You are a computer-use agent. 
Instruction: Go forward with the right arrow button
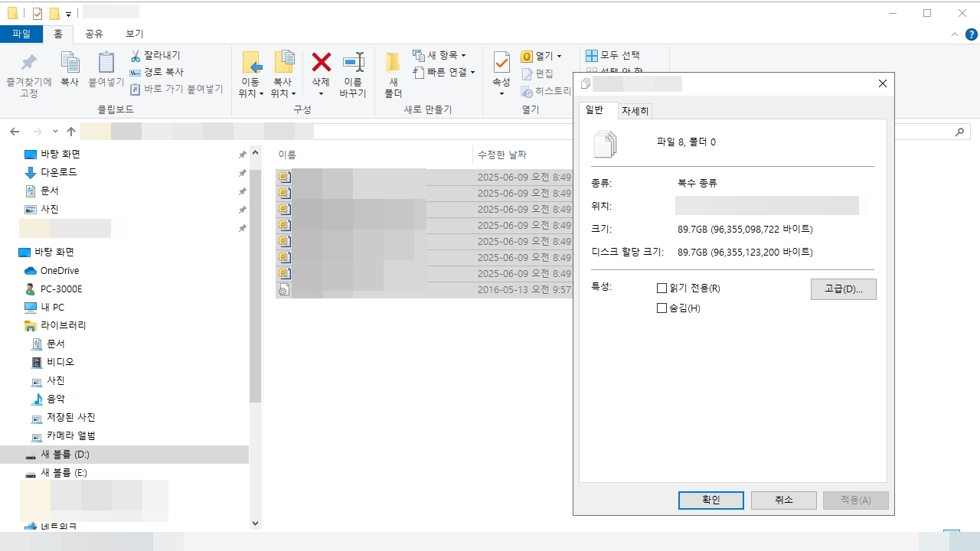[x=37, y=132]
